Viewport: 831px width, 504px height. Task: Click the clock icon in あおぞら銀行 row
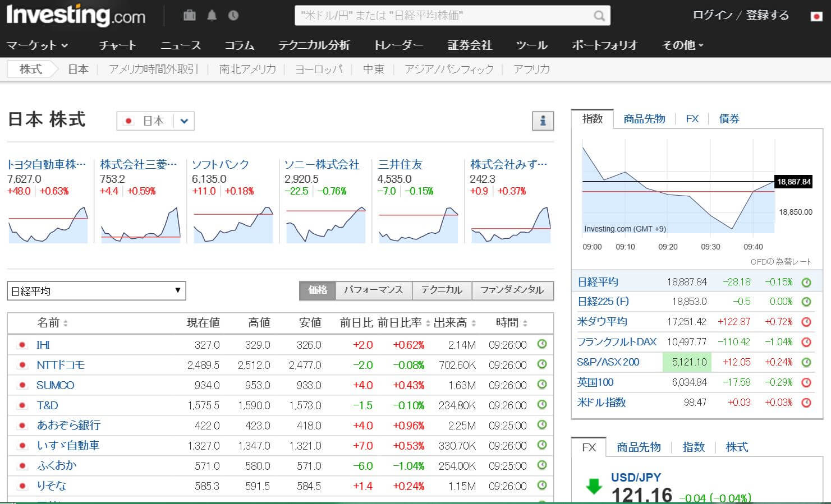point(542,425)
